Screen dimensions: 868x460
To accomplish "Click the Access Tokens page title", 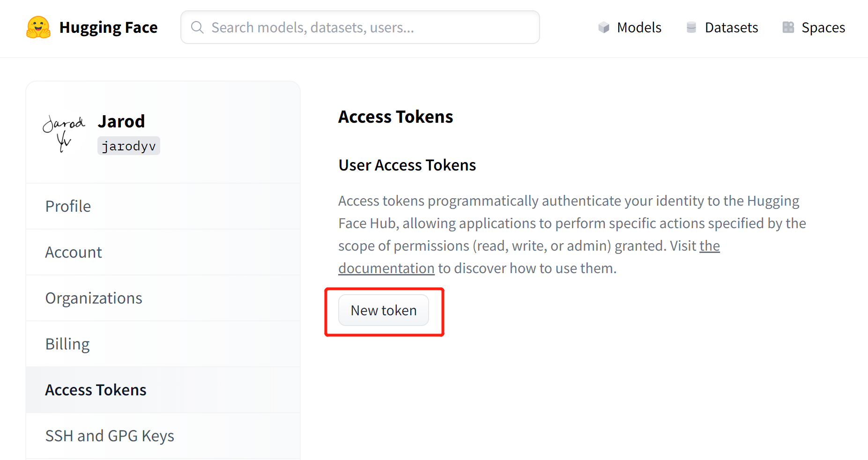I will coord(396,117).
